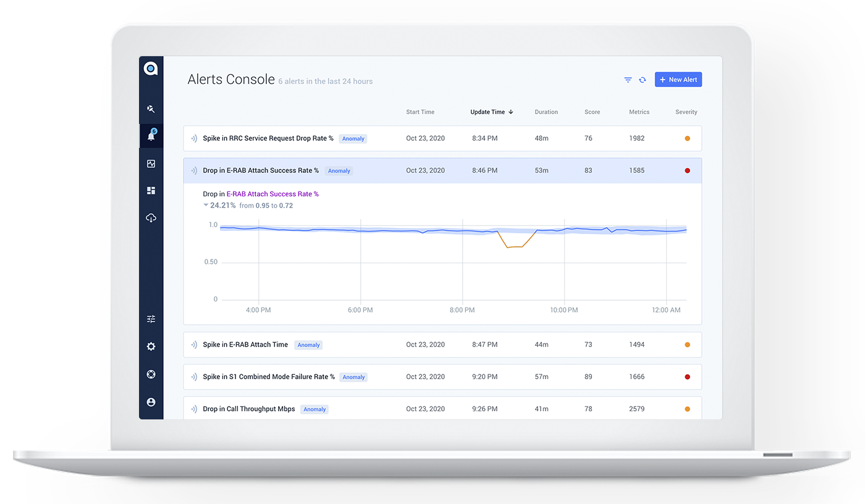Open the satellite explore icon in sidebar

click(x=151, y=109)
